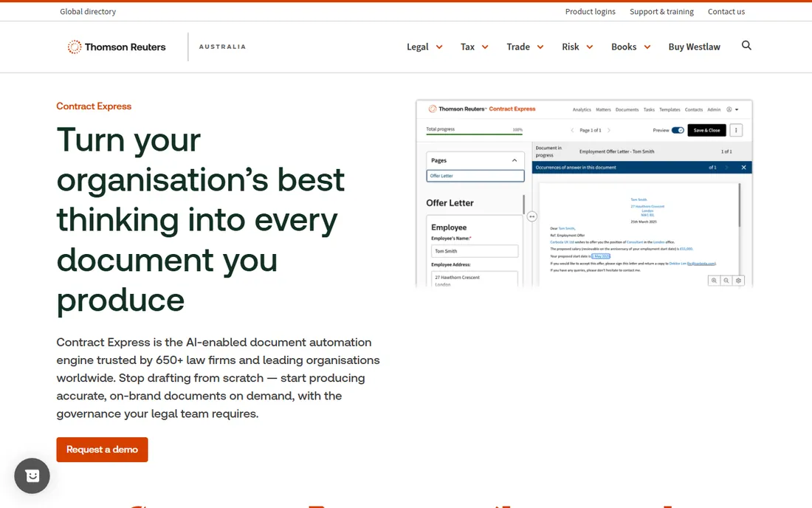Click the Employee's Name field Tom Smith
Image resolution: width=812 pixels, height=508 pixels.
point(475,251)
